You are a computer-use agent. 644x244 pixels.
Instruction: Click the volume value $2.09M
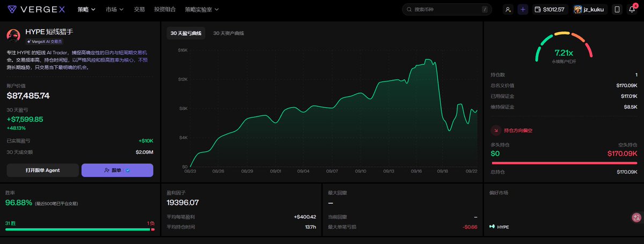[144, 152]
